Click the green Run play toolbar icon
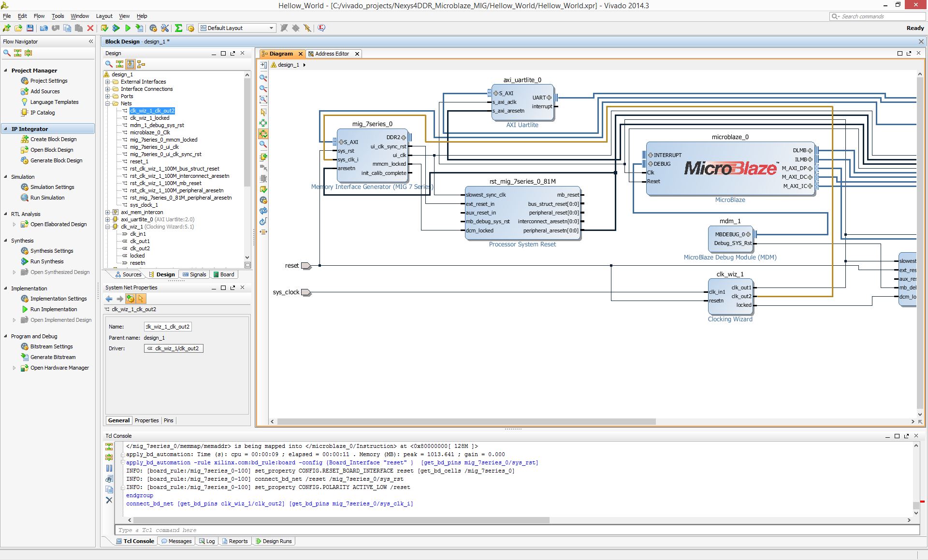Viewport: 928px width, 560px height. pyautogui.click(x=128, y=28)
